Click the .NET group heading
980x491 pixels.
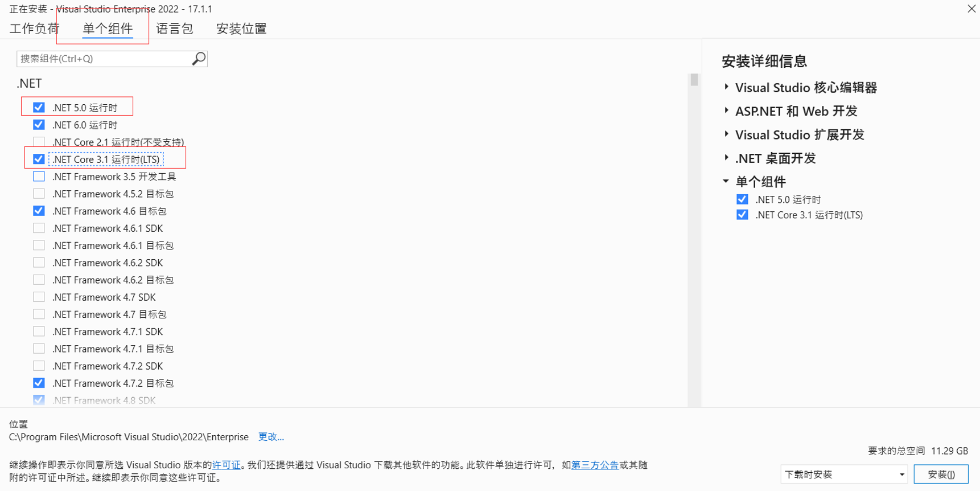tap(29, 83)
